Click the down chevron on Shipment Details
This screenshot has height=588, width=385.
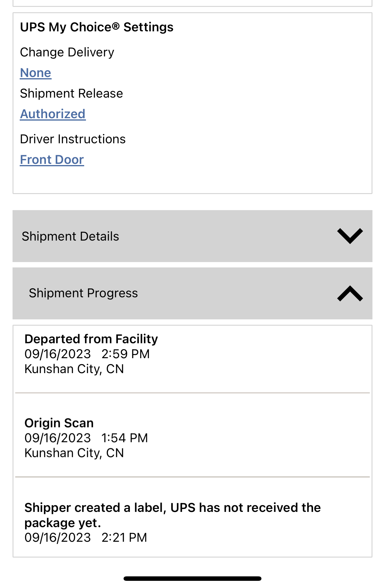pos(350,236)
